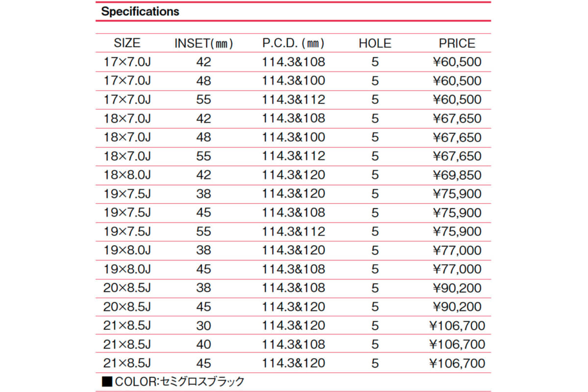This screenshot has width=588, height=392.
Task: Select the hole count in the first row
Action: [x=375, y=62]
